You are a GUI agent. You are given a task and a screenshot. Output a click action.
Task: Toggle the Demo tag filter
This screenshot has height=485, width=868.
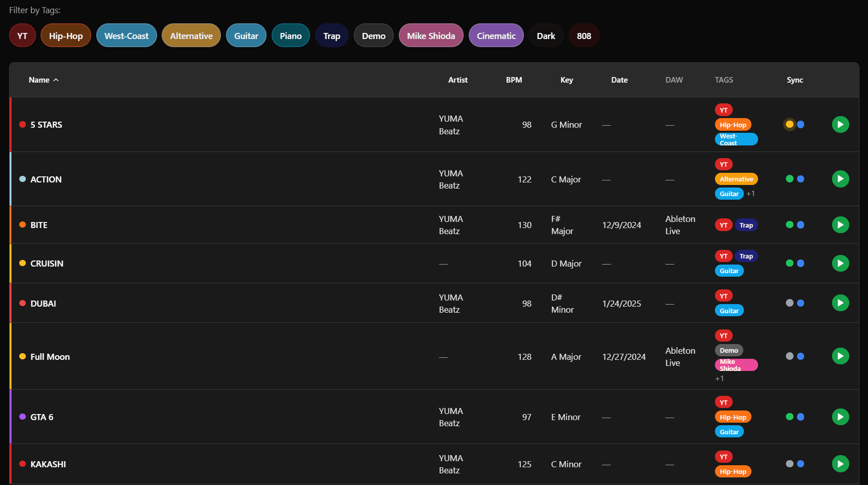(373, 35)
